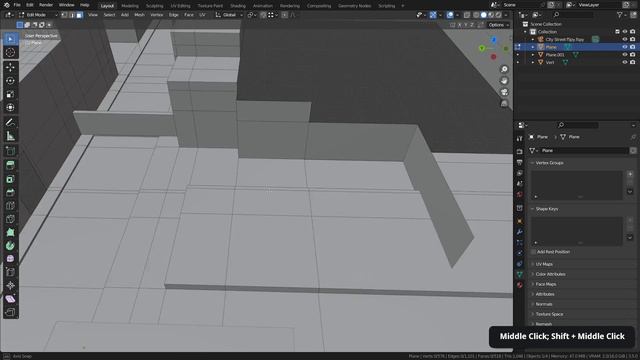The height and width of the screenshot is (360, 640).
Task: Switch to UV Editing workspace tab
Action: 180,6
